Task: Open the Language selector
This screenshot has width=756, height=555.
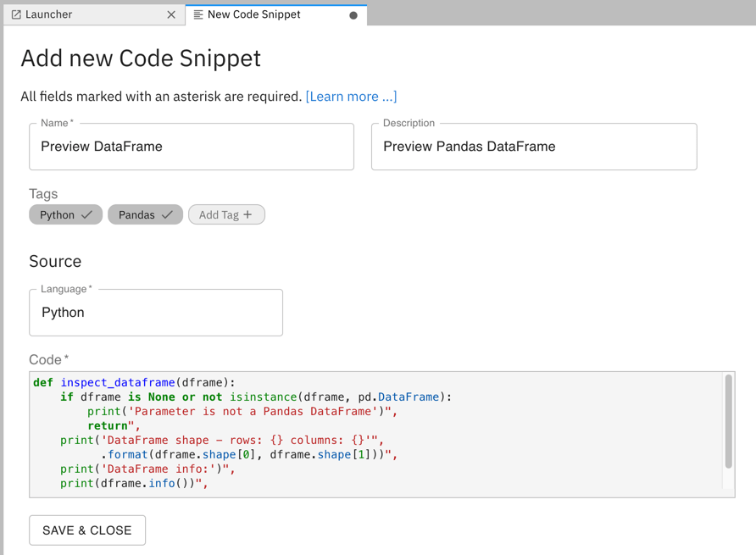Action: tap(156, 312)
